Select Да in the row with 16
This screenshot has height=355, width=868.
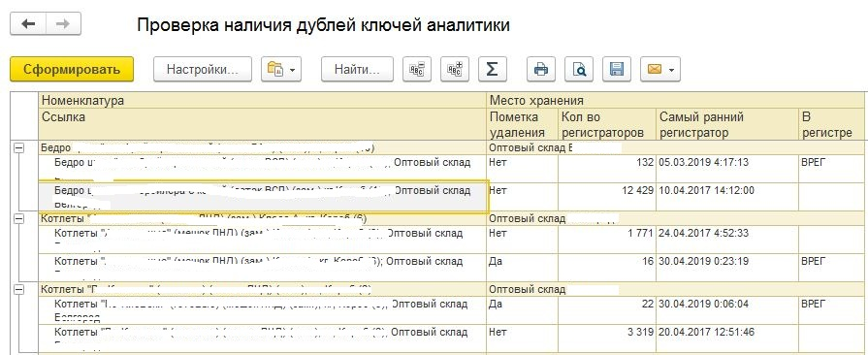point(522,268)
